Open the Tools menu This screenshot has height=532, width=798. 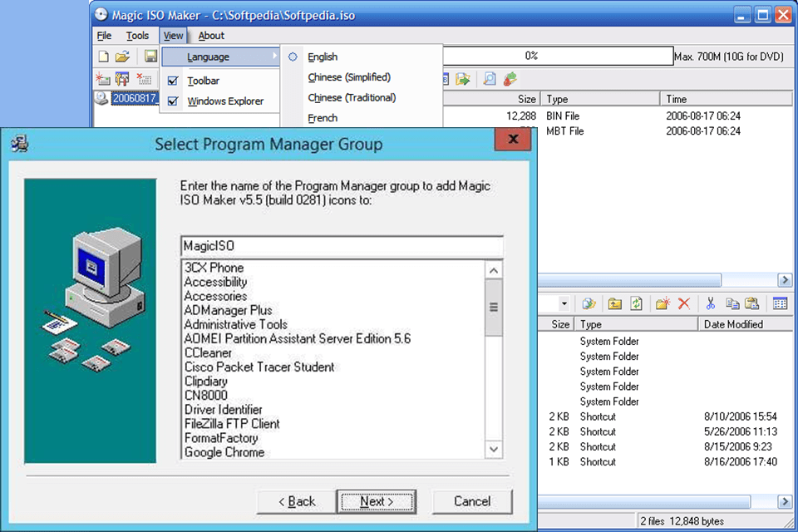[137, 36]
